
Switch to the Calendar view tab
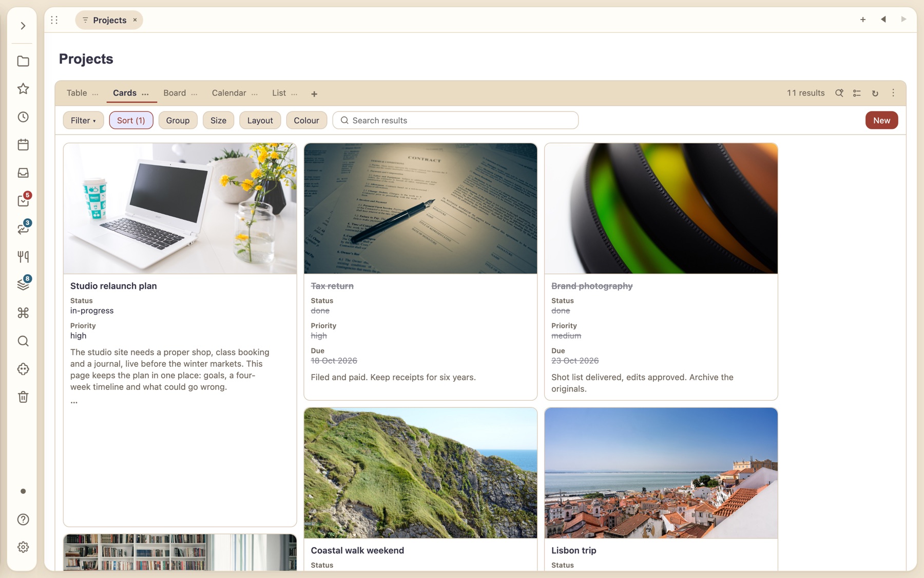(229, 93)
